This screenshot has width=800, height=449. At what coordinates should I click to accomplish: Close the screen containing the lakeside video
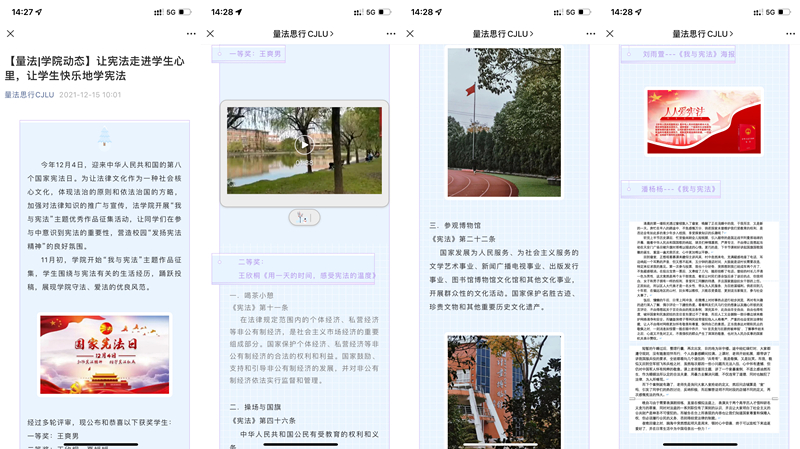tap(210, 34)
